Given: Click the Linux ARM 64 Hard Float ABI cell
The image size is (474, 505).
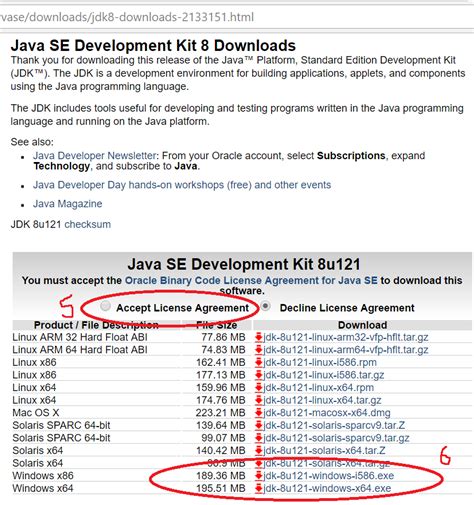Looking at the screenshot, I should click(x=80, y=350).
